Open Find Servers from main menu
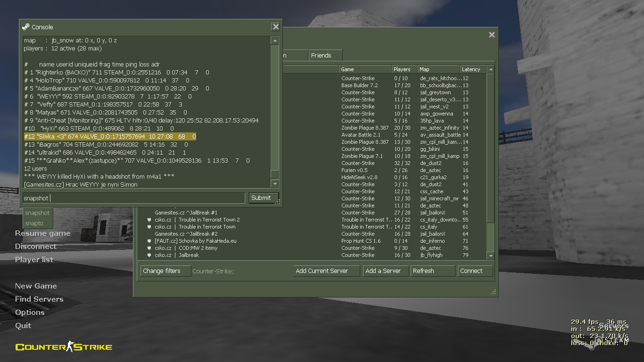Screen dimensions: 644x362 (x=39, y=299)
